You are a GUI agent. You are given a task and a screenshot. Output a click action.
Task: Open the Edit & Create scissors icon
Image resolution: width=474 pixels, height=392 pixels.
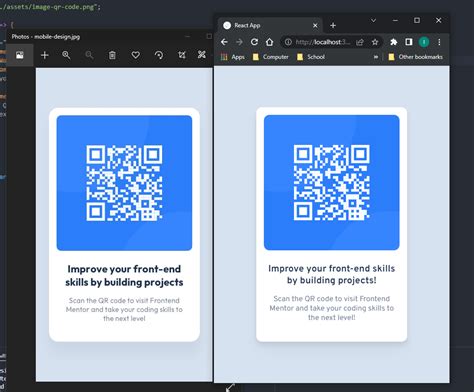coord(202,54)
